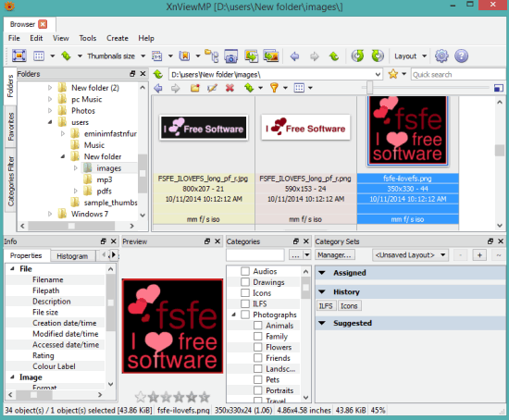Click the Manager... button
Viewport: 509px width, 420px height.
(335, 254)
